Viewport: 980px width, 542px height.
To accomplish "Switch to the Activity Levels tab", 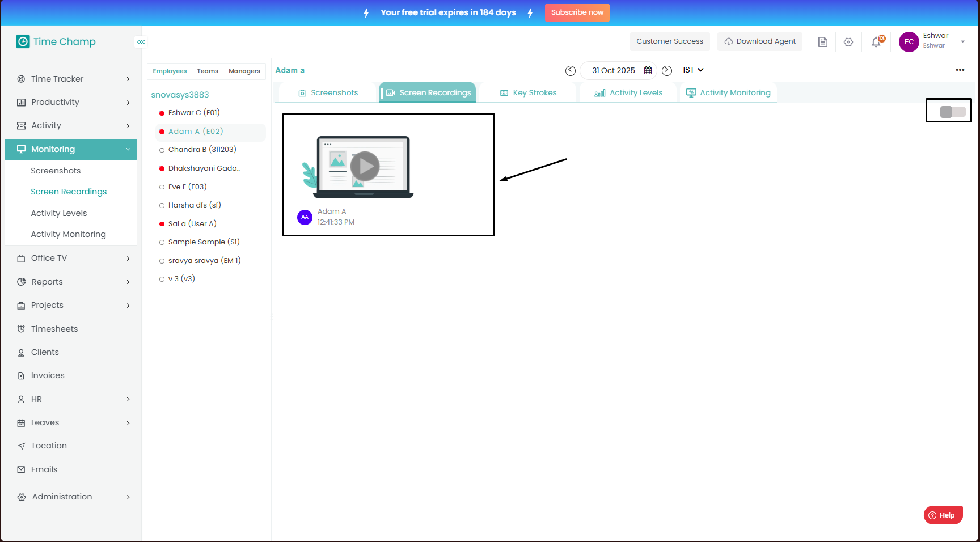I will pyautogui.click(x=628, y=92).
